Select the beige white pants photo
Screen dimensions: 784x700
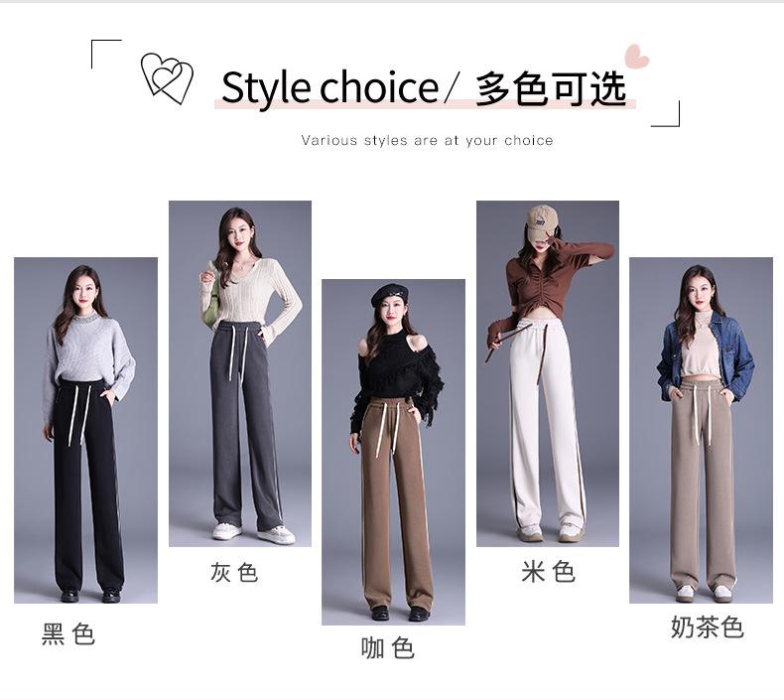548,373
